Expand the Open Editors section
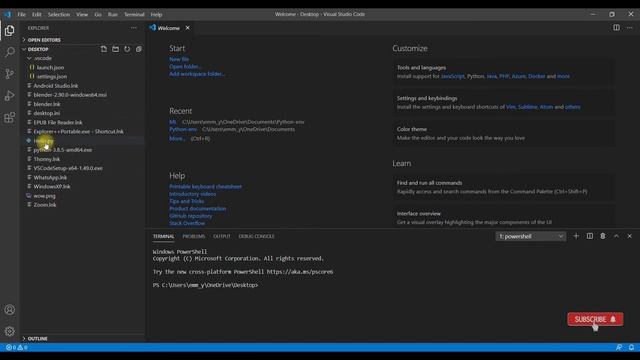 click(x=44, y=40)
